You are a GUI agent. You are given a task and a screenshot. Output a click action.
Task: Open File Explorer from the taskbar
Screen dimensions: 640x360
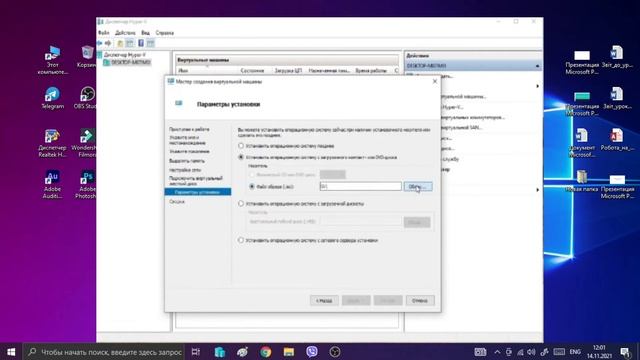pyautogui.click(x=289, y=351)
